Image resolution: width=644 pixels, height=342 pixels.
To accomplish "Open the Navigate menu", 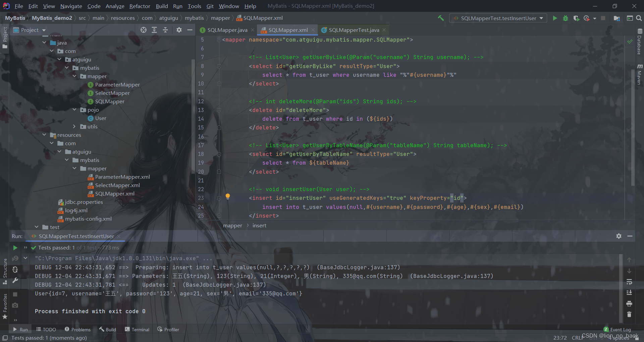I will click(71, 6).
